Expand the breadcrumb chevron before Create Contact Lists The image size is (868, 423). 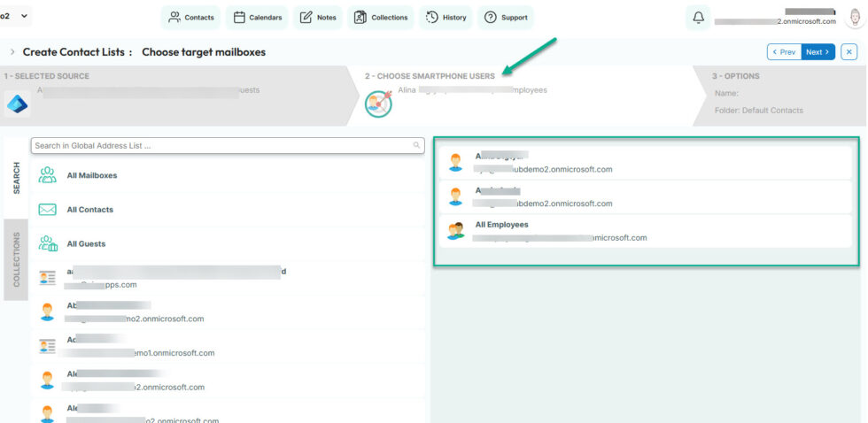pos(12,52)
